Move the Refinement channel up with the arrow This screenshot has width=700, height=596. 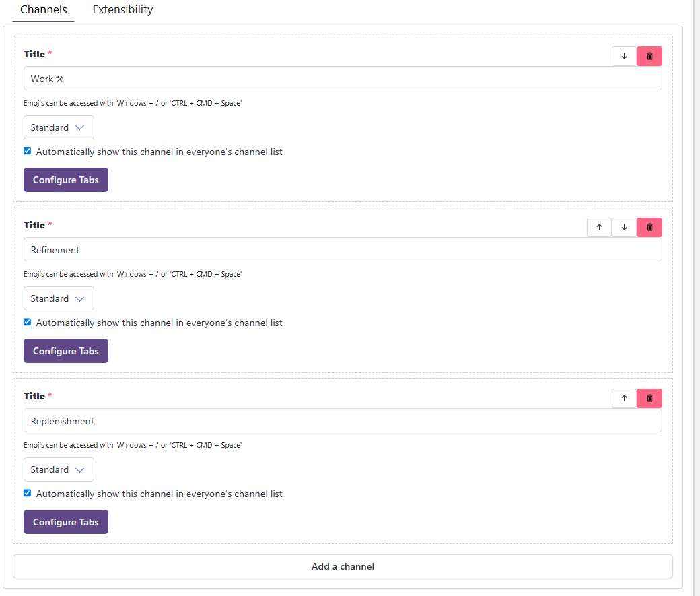click(x=598, y=227)
